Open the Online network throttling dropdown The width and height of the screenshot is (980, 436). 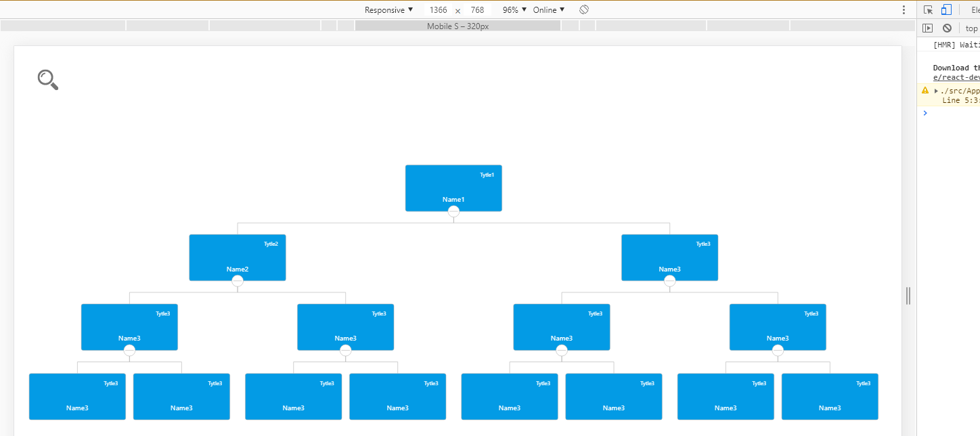548,9
